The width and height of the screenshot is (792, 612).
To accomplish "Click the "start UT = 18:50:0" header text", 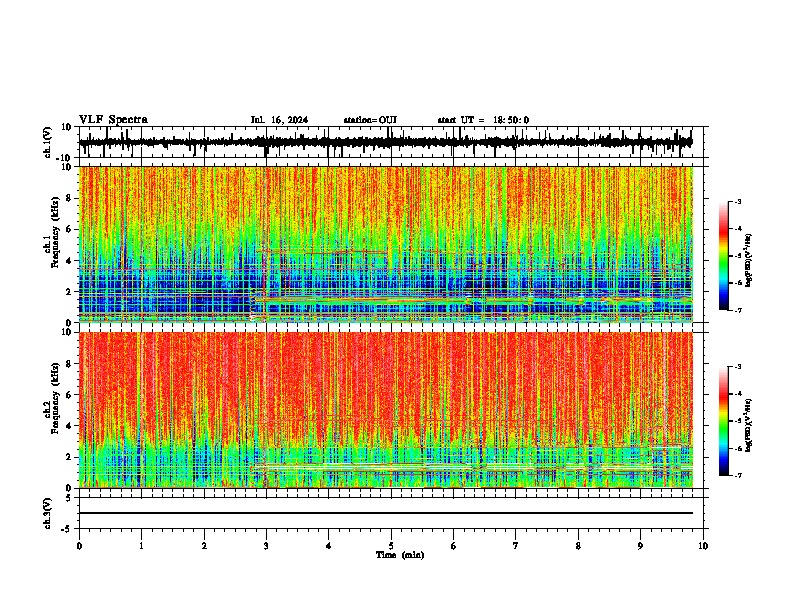I will pyautogui.click(x=483, y=120).
